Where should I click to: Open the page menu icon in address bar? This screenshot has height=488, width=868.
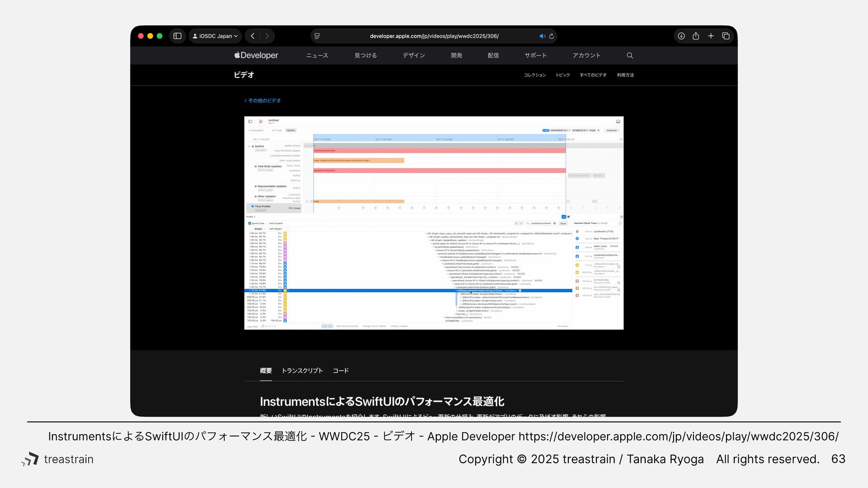pos(317,36)
